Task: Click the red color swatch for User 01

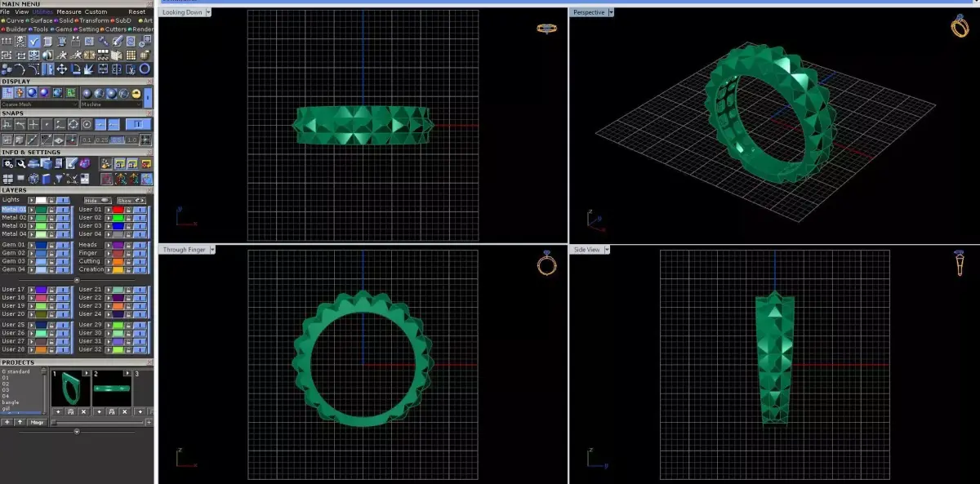Action: tap(118, 209)
